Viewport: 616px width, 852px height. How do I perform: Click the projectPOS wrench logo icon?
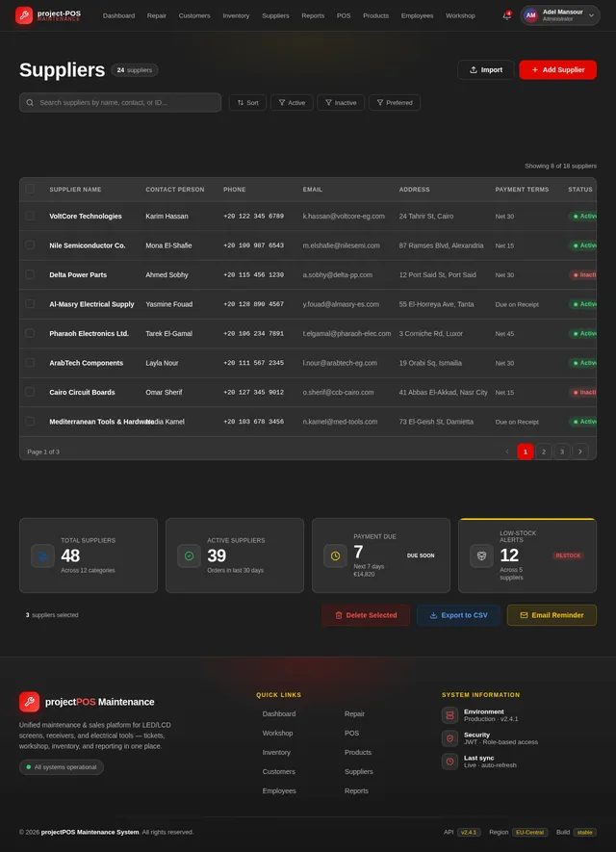pos(24,15)
